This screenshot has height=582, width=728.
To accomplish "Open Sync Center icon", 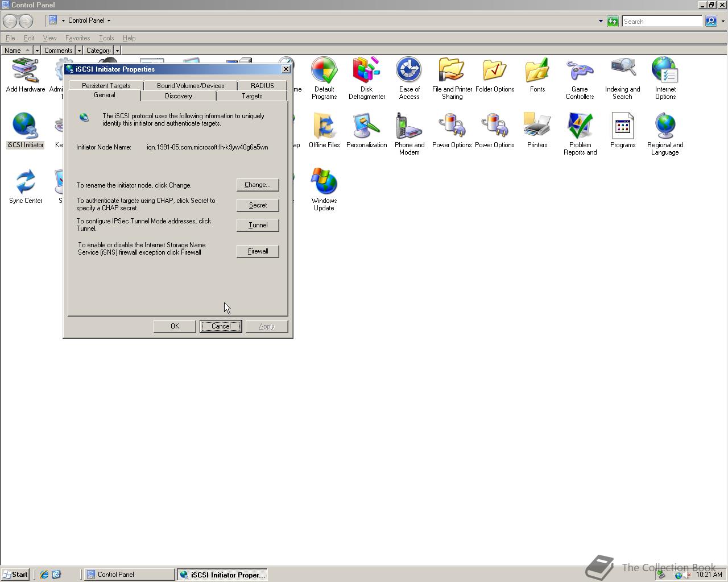I will (x=25, y=186).
